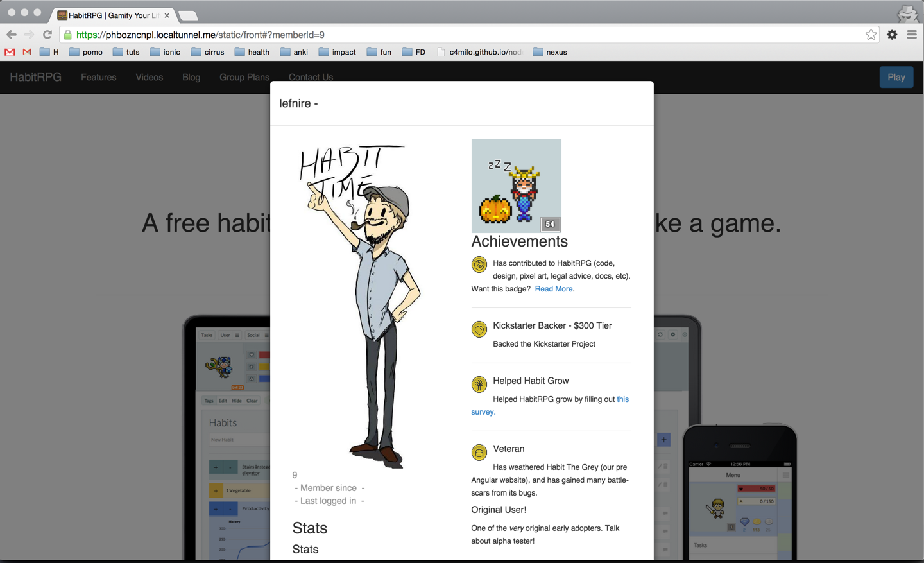Click the Helped Habit Grow badge icon
This screenshot has width=924, height=563.
(479, 385)
